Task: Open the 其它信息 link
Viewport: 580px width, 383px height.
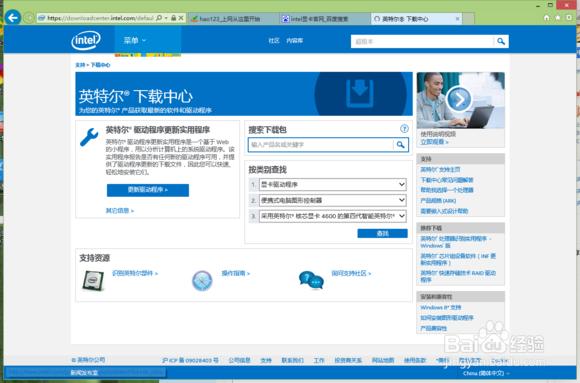Action: (x=119, y=211)
